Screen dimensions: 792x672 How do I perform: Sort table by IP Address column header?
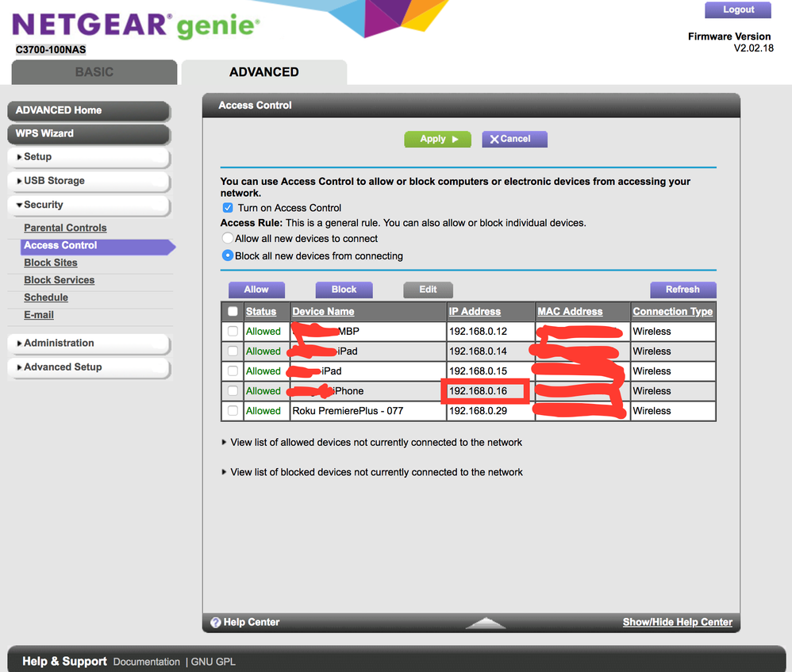click(475, 312)
